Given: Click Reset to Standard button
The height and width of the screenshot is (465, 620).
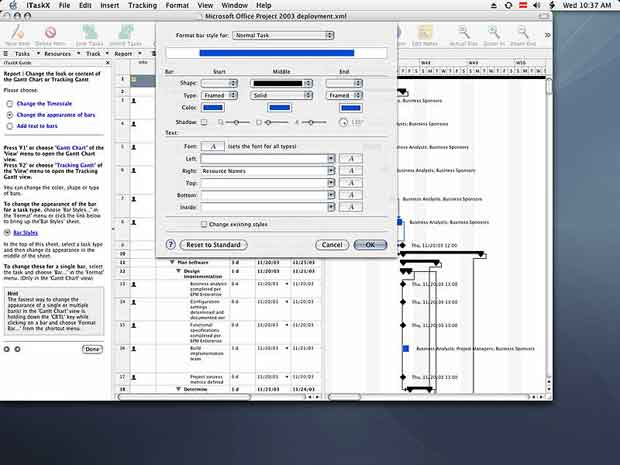Looking at the screenshot, I should [214, 245].
